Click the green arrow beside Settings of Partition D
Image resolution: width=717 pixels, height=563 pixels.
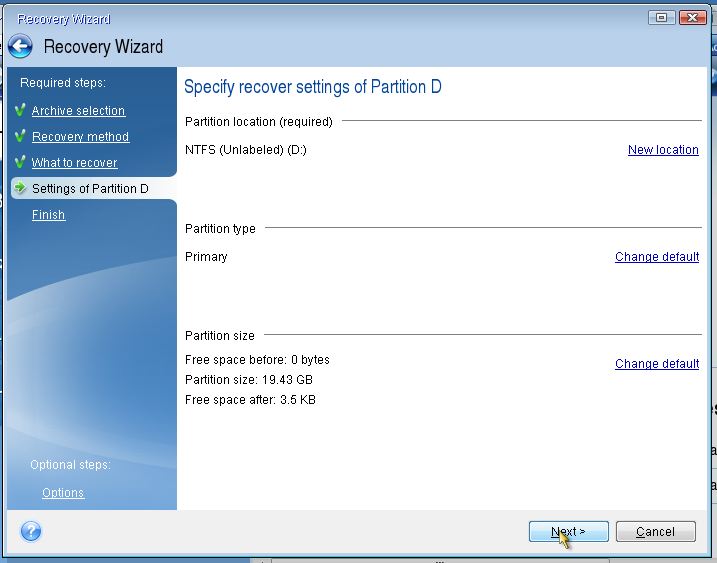coord(20,188)
